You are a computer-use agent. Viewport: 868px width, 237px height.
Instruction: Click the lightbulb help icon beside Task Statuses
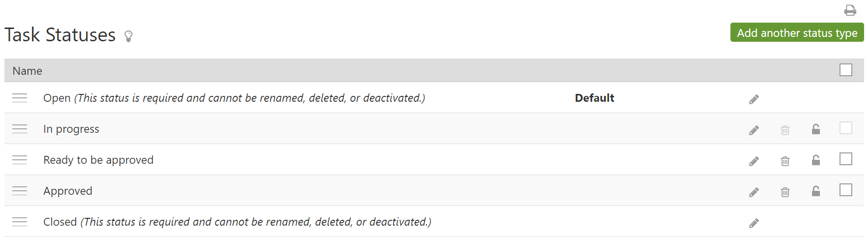tap(129, 36)
